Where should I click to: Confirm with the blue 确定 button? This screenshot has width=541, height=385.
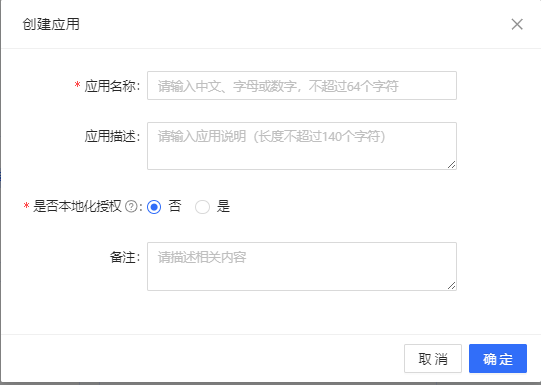click(x=498, y=358)
